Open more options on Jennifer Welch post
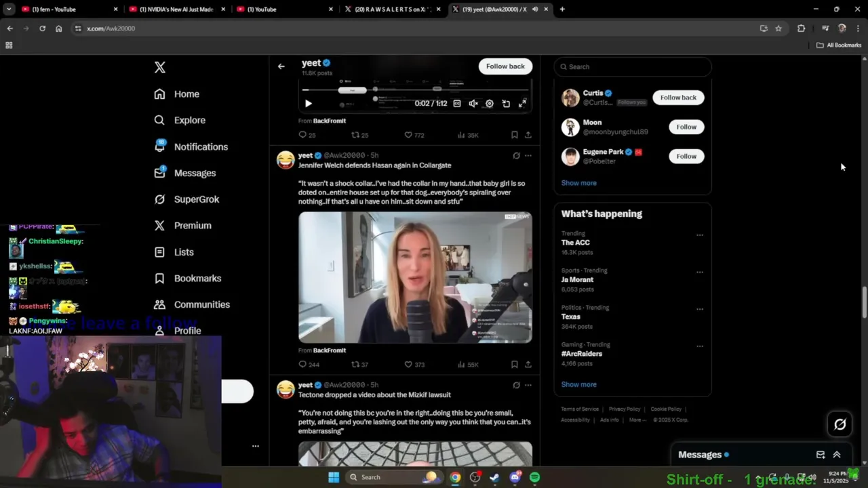868x488 pixels. click(528, 156)
